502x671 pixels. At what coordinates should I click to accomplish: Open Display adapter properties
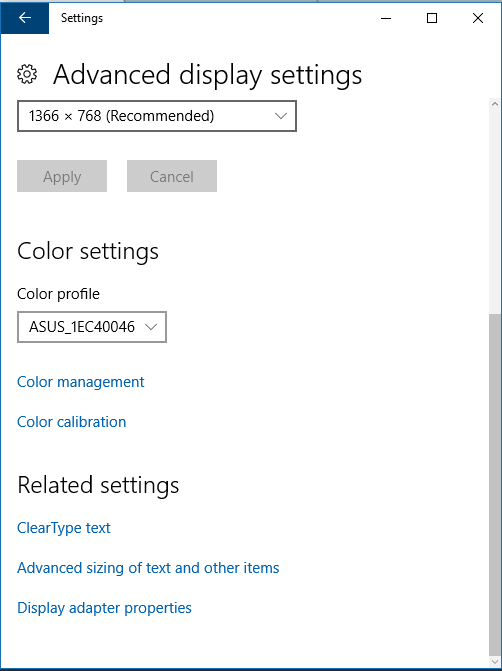[104, 608]
